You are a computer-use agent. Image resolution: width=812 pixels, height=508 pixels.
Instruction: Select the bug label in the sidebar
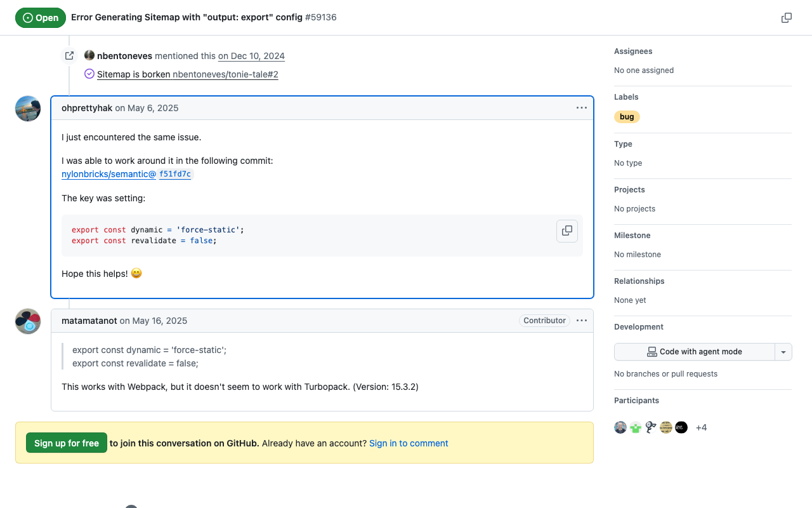pyautogui.click(x=627, y=116)
